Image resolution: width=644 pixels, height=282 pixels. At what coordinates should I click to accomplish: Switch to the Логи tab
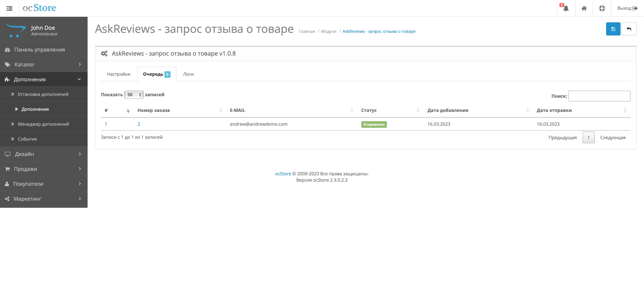click(188, 74)
